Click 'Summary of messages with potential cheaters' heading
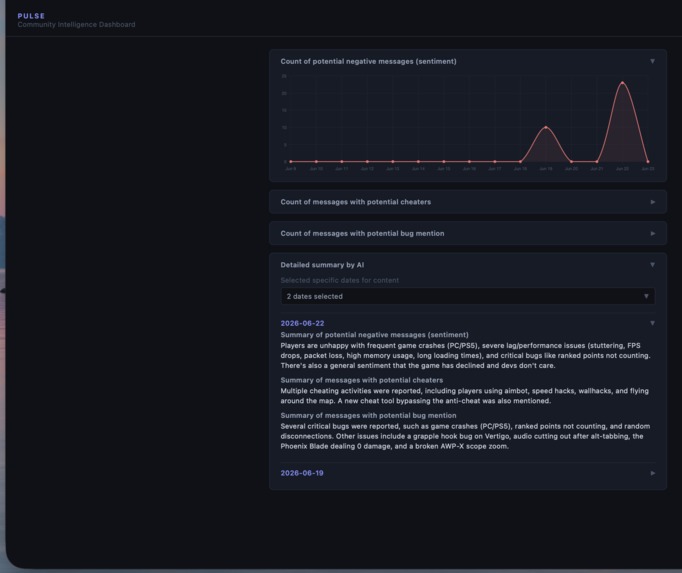This screenshot has height=573, width=682. pos(362,380)
